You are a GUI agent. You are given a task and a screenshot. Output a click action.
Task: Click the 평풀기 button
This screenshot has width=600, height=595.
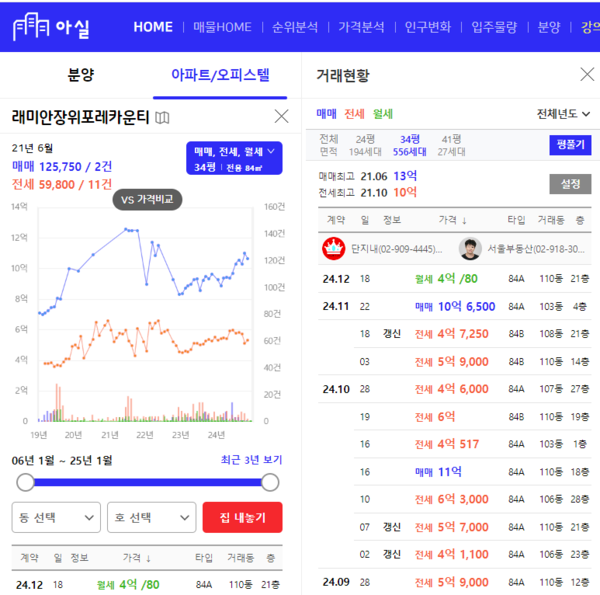click(x=570, y=145)
